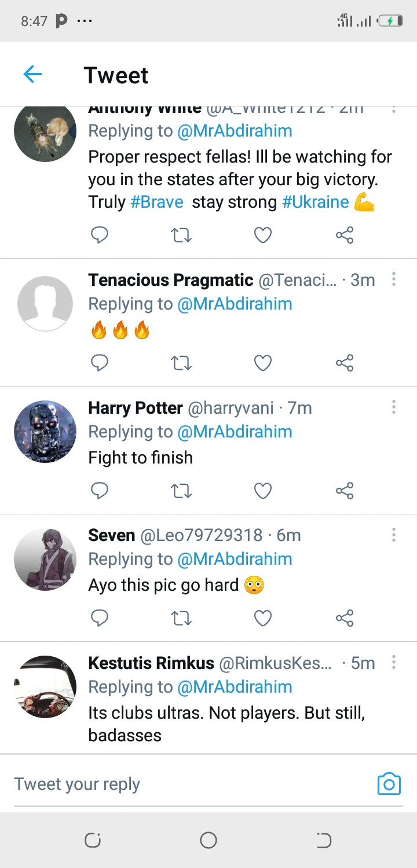Reply to Seven's tweet with comment icon
The width and height of the screenshot is (417, 868).
coord(100,619)
